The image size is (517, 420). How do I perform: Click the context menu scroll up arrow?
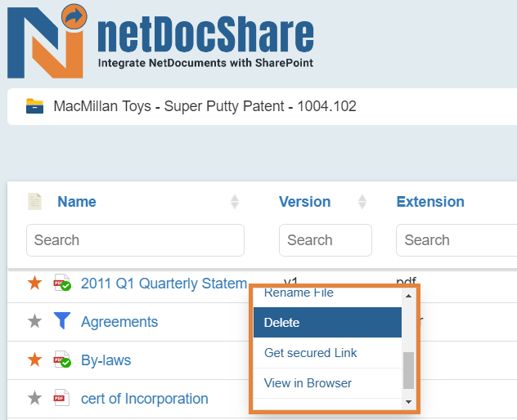tap(408, 296)
